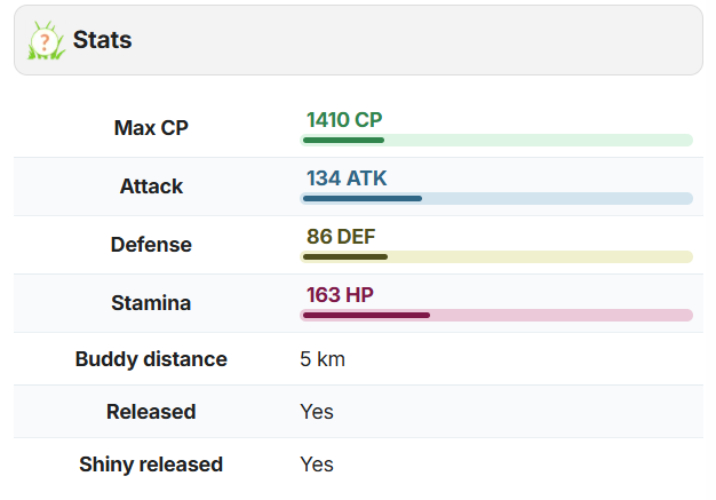Click the 5 km buddy distance value
Viewport: 716px width, 500px height.
322,359
